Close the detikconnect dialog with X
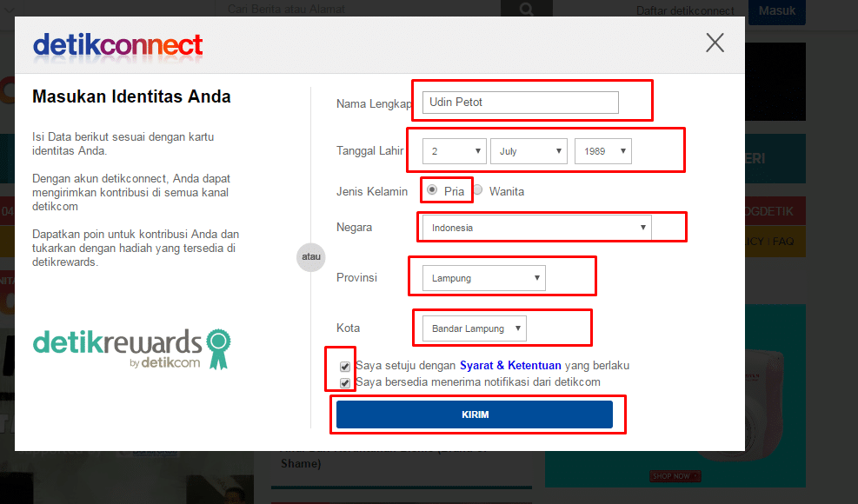Viewport: 858px width, 504px height. 715,42
